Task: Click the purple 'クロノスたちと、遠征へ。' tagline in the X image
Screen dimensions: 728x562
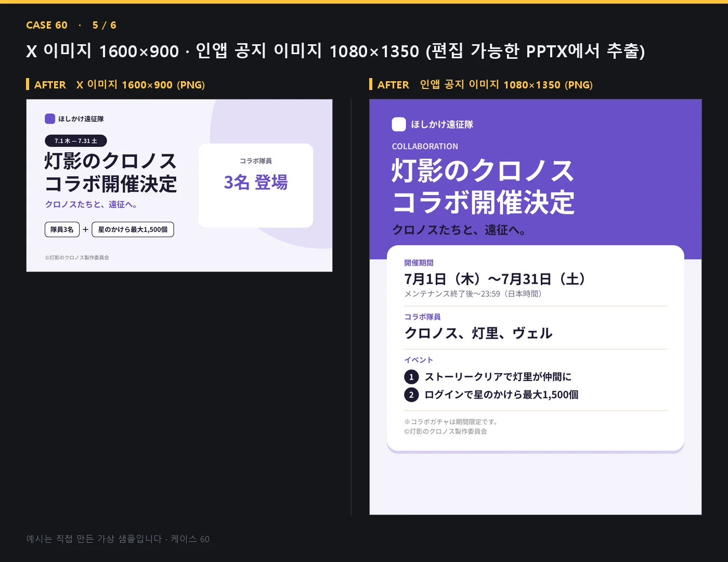Action: [x=91, y=205]
